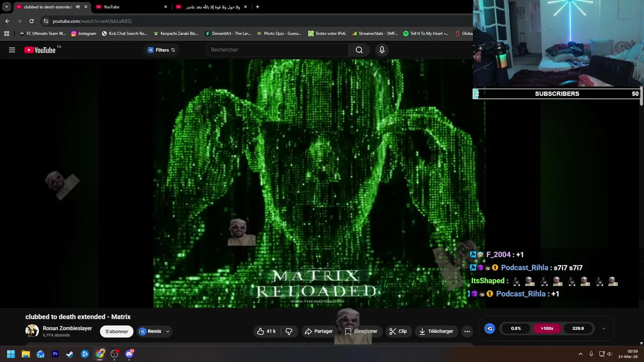
Task: Dislike the video with thumbs-down
Action: [x=289, y=331]
